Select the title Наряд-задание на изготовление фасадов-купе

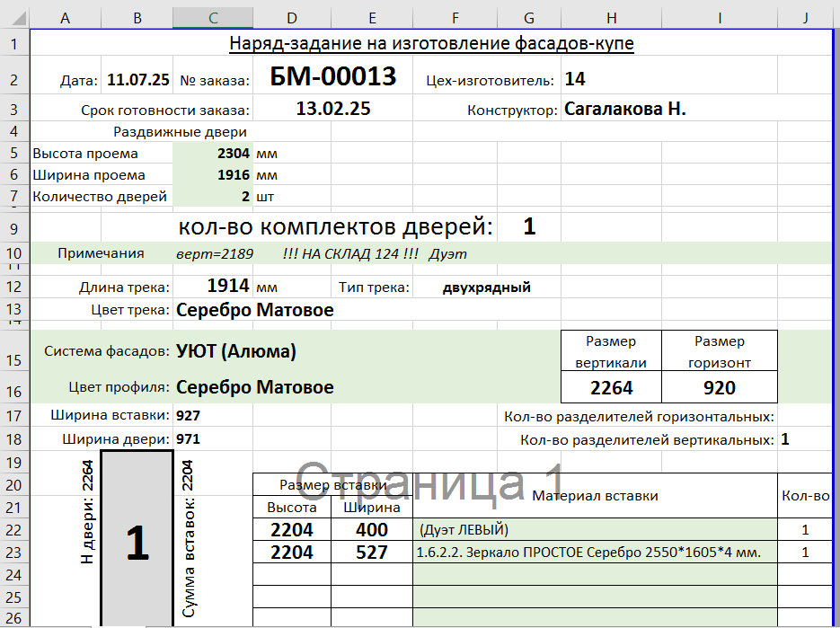pyautogui.click(x=431, y=44)
